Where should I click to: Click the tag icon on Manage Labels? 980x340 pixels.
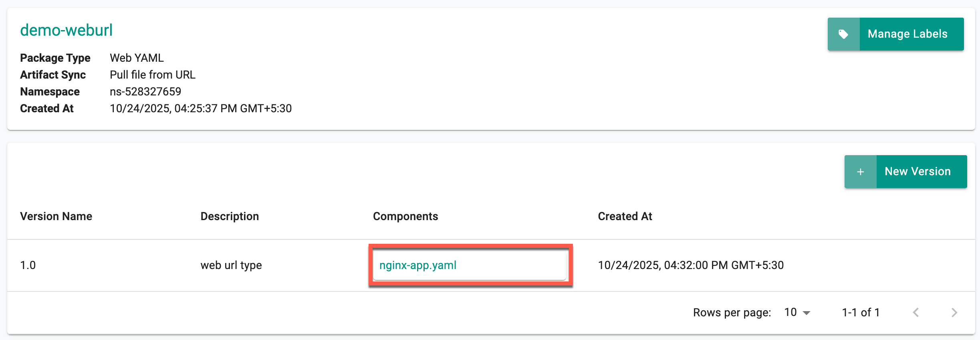(843, 34)
